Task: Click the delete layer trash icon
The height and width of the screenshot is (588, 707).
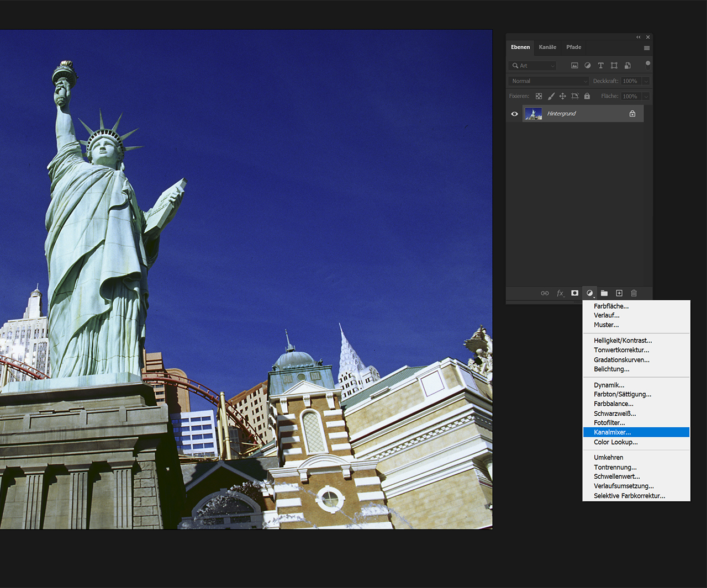Action: pyautogui.click(x=634, y=293)
